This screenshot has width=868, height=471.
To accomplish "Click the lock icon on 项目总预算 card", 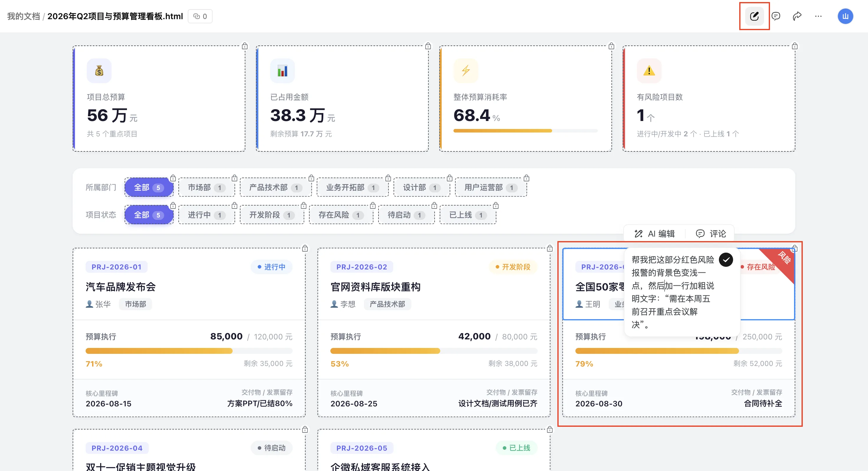I will tap(245, 46).
